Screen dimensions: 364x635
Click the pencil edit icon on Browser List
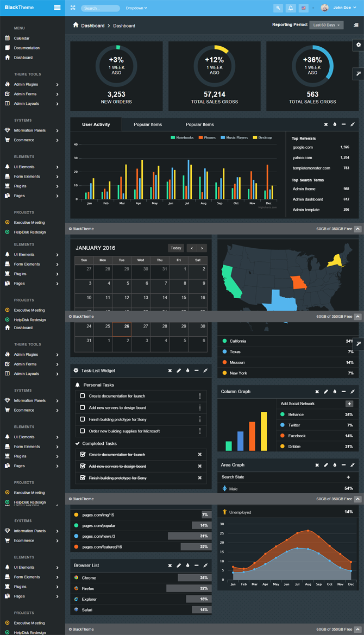coord(179,565)
